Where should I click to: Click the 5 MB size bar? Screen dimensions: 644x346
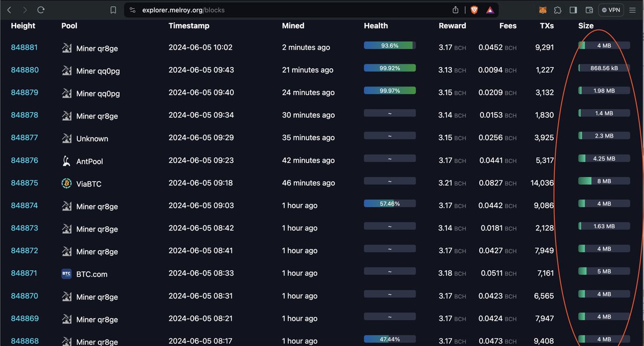pyautogui.click(x=604, y=271)
